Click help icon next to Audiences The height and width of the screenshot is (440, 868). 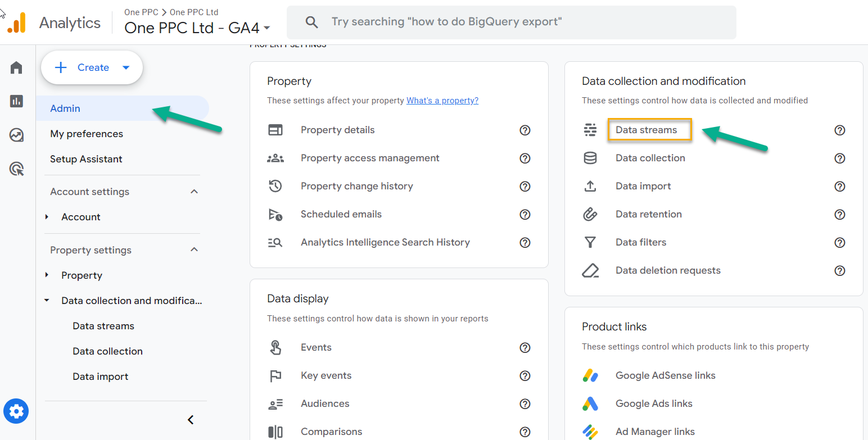tap(525, 404)
